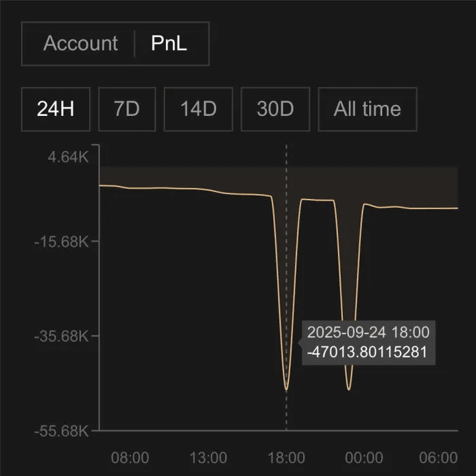Click the dashed vertical crosshair line
The width and height of the screenshot is (476, 476).
click(286, 273)
